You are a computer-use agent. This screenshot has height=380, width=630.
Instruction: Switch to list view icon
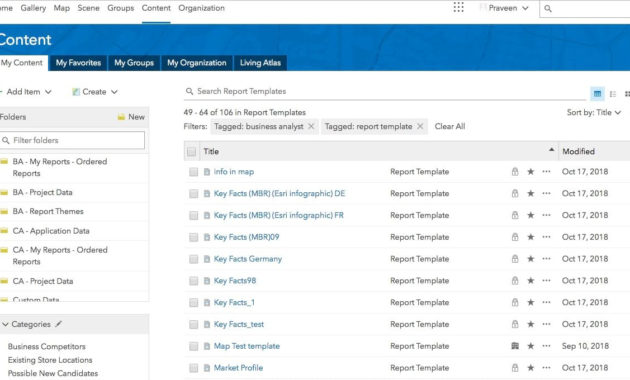(613, 94)
